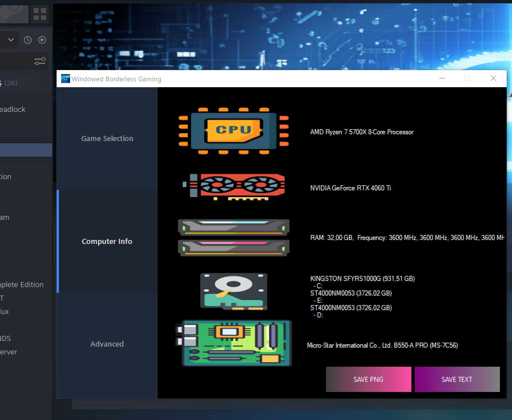Click the AMD Ryzen 7 5700X processor text
Screen dimensions: 512x420
(x=362, y=132)
